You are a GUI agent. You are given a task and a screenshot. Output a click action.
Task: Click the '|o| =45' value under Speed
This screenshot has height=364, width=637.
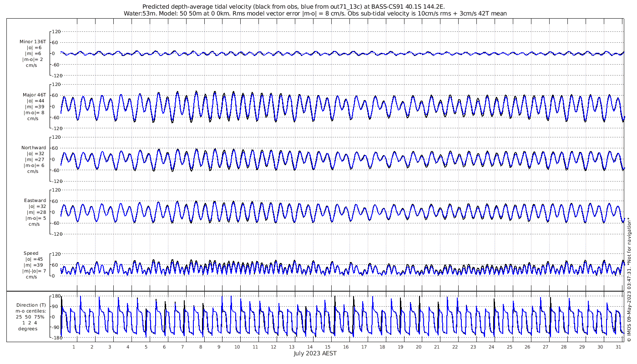tap(35, 259)
